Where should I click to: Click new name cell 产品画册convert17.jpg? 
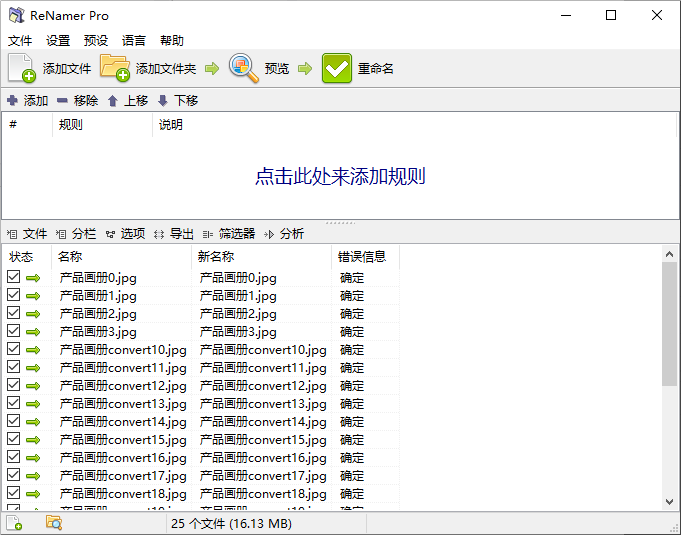click(263, 476)
